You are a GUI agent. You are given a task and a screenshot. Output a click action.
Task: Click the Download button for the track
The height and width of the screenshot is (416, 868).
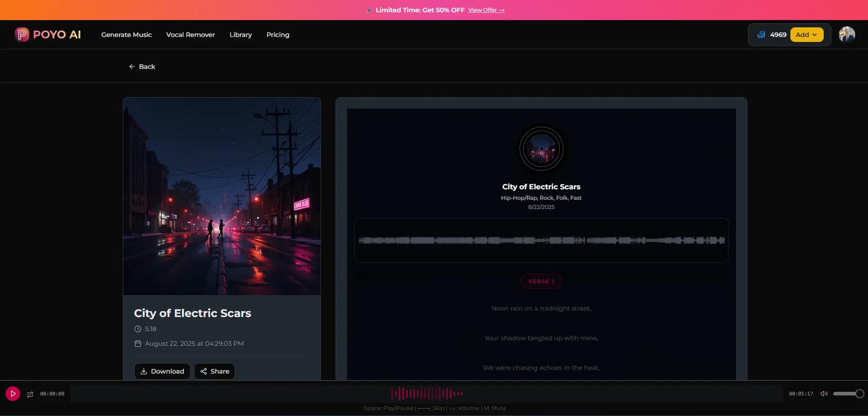pos(162,371)
